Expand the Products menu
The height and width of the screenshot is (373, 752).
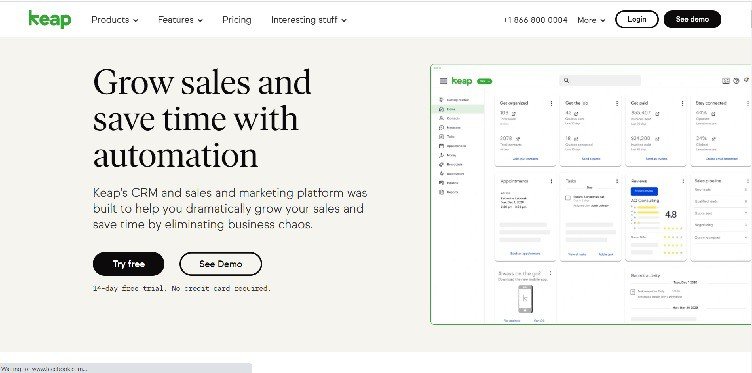pos(115,20)
